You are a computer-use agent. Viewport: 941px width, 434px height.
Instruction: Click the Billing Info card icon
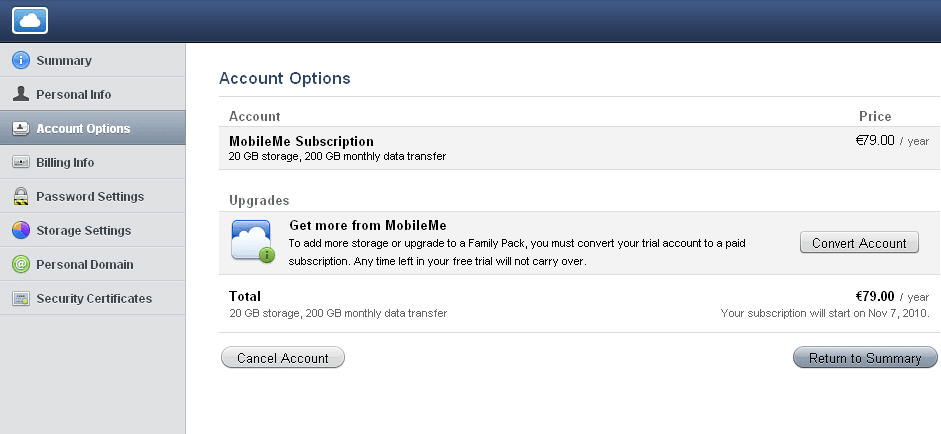[21, 162]
